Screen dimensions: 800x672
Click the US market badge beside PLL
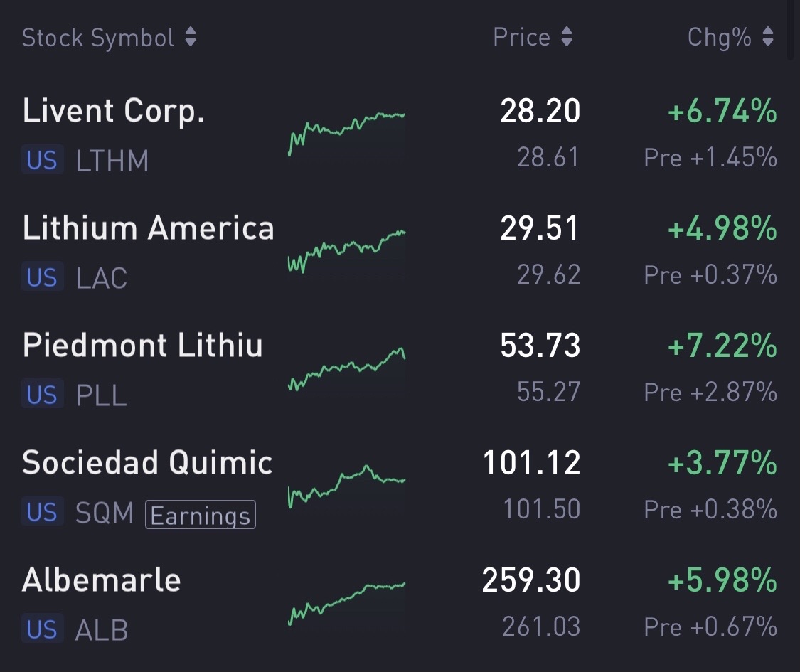[x=43, y=394]
